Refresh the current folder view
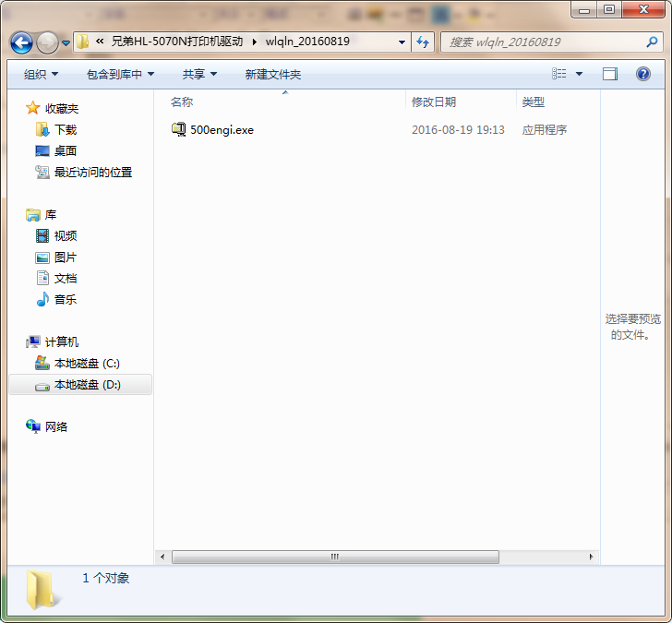Screen dimensions: 672x623 (423, 42)
